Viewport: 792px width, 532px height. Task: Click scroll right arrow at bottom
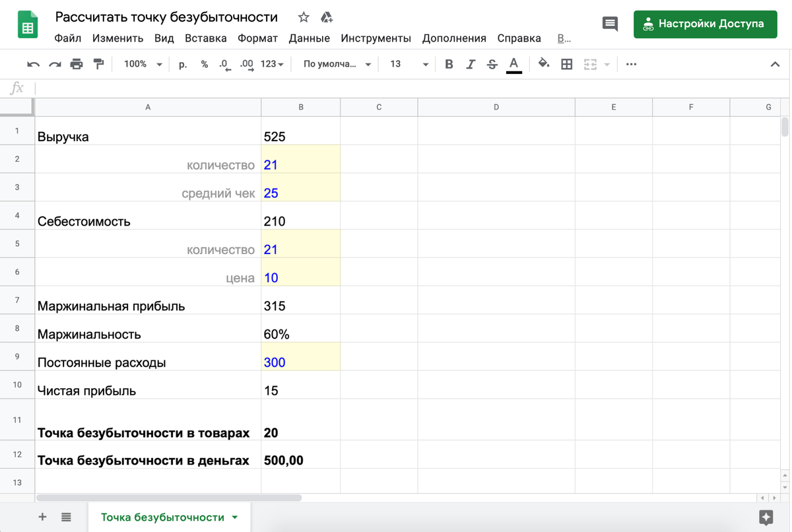coord(774,498)
